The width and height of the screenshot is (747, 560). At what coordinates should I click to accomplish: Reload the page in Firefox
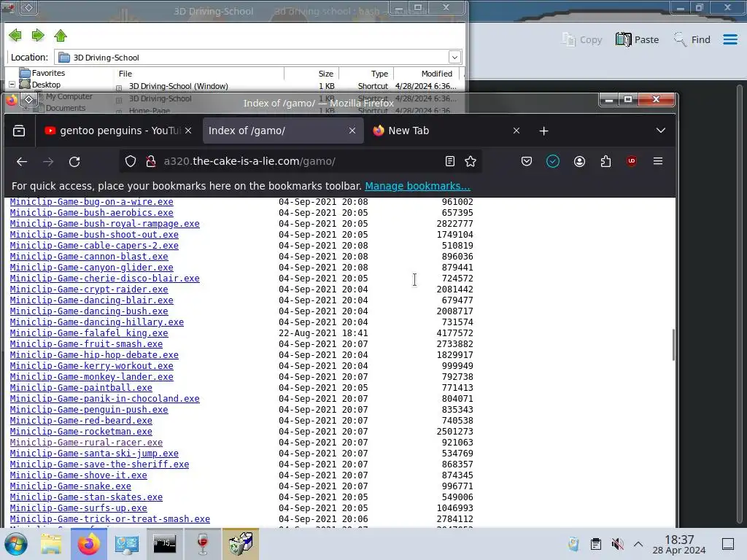[74, 161]
